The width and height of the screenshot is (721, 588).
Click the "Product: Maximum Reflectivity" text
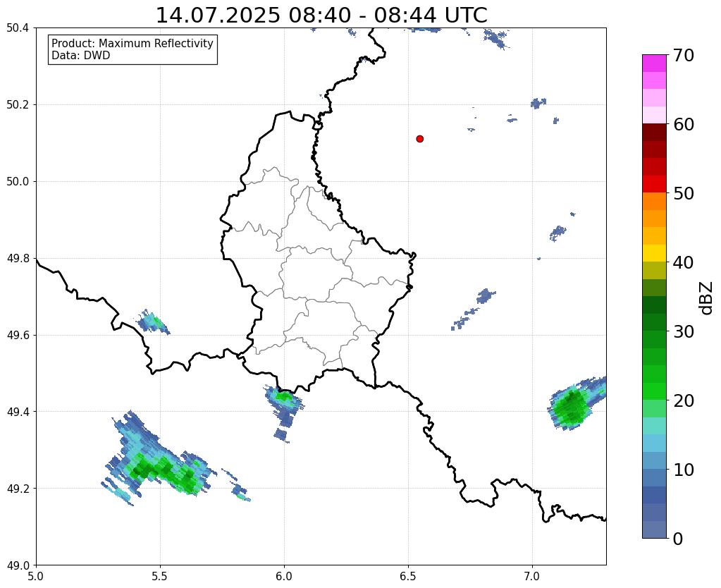(x=133, y=43)
